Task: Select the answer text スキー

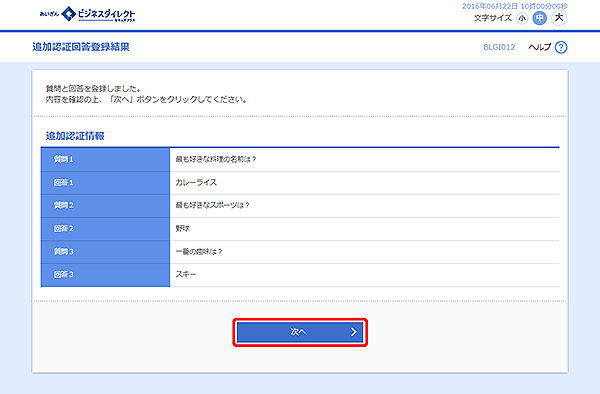Action: point(186,274)
